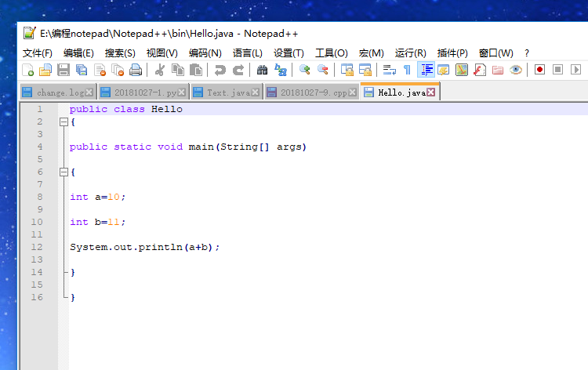Select the Hello.java tab
Image resolution: width=588 pixels, height=370 pixels.
[x=401, y=92]
